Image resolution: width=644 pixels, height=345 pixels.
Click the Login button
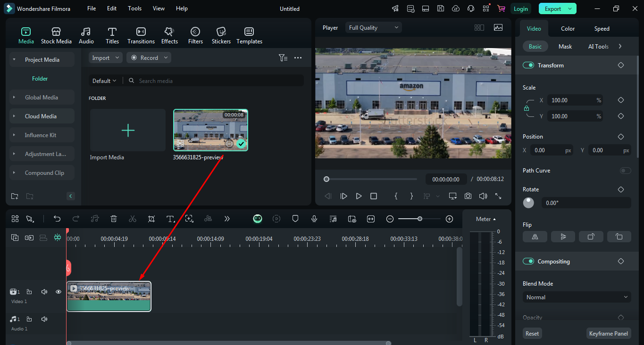(x=521, y=8)
